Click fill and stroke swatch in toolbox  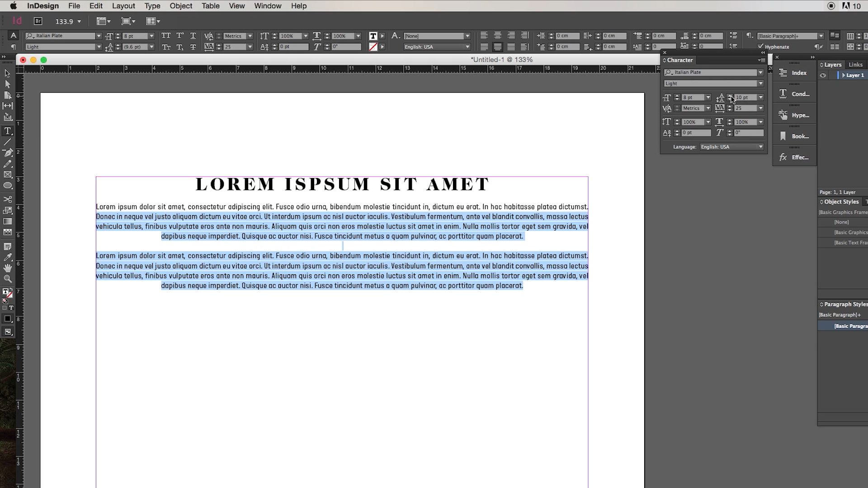[7, 293]
